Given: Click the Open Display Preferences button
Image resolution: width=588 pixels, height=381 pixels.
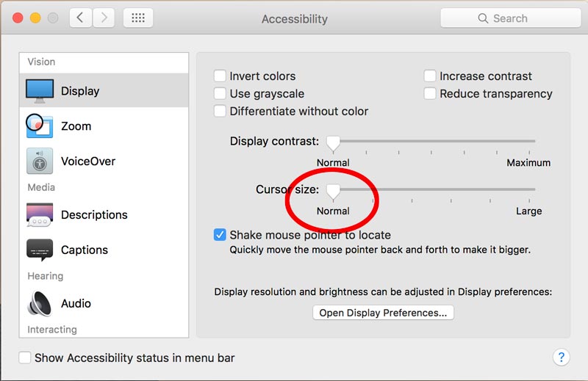Looking at the screenshot, I should [383, 313].
